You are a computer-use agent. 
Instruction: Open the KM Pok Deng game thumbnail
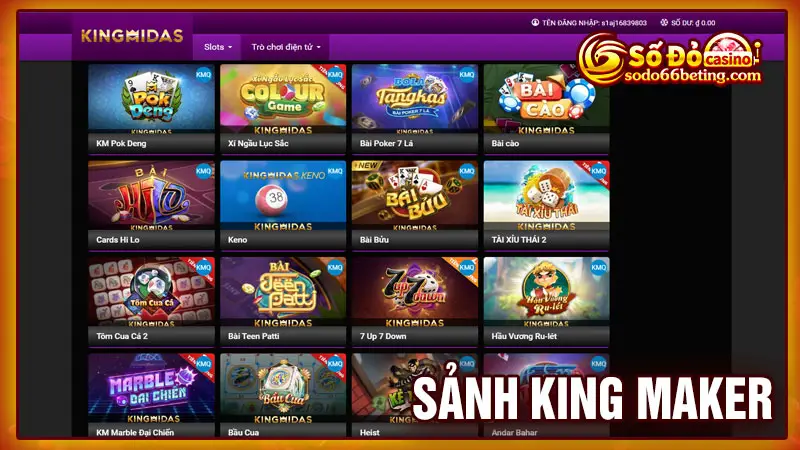pos(151,98)
